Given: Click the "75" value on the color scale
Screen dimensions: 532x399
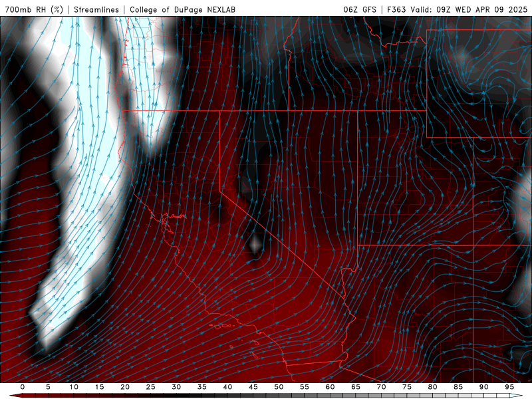Looking at the screenshot, I should (x=407, y=387).
